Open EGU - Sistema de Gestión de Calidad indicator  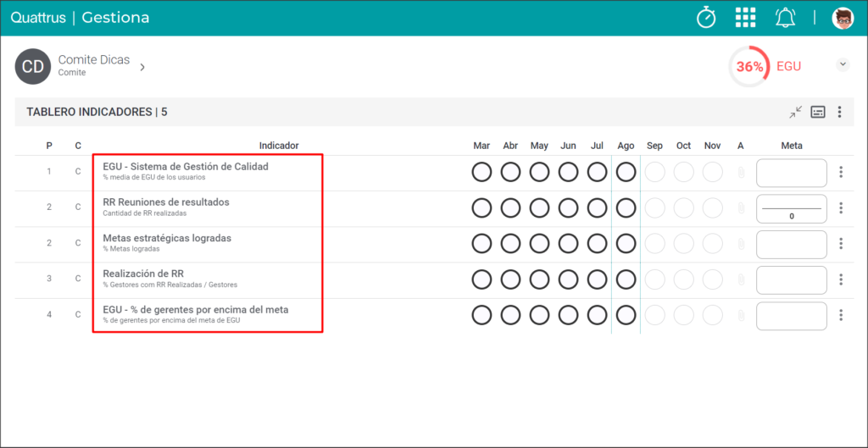pos(186,167)
